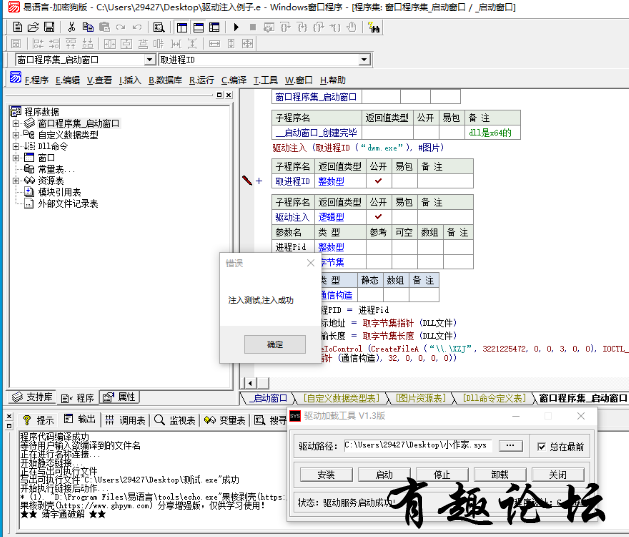Image resolution: width=629 pixels, height=537 pixels.
Task: Open the F.程序 menu
Action: [37, 80]
